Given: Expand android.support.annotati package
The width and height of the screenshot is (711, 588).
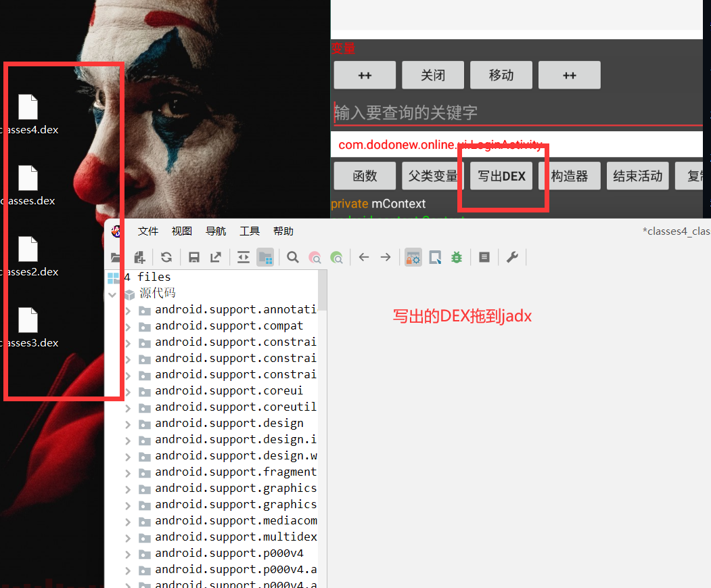Looking at the screenshot, I should pyautogui.click(x=128, y=311).
